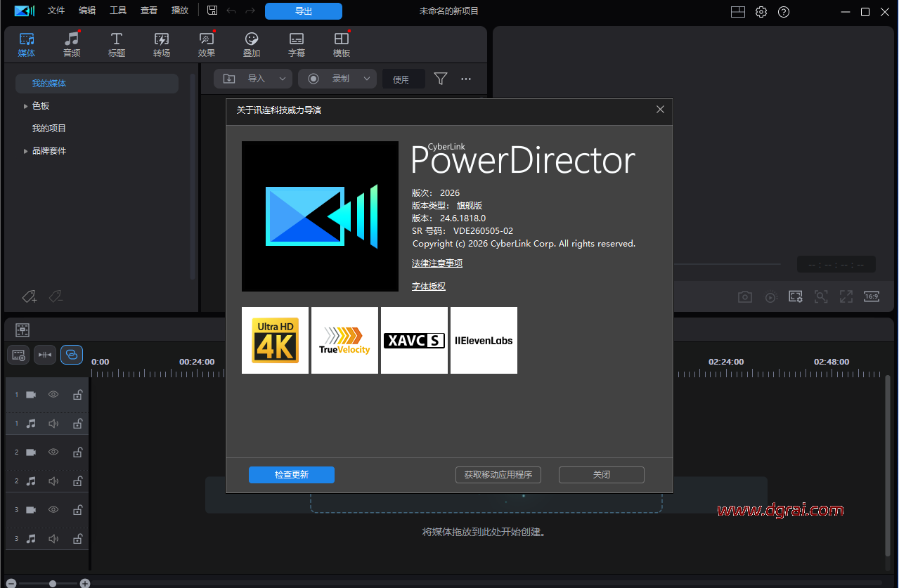Open the 字幕 subtitle room

pyautogui.click(x=297, y=45)
